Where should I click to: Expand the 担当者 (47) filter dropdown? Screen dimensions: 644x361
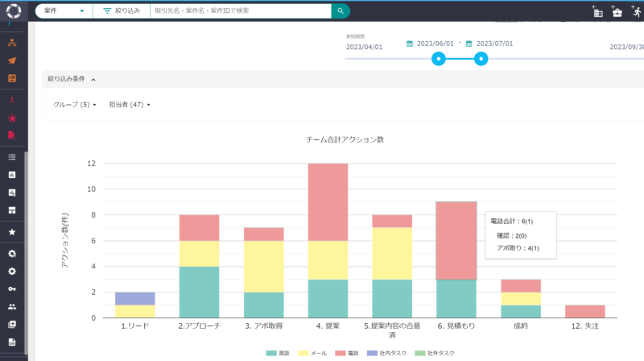(130, 105)
